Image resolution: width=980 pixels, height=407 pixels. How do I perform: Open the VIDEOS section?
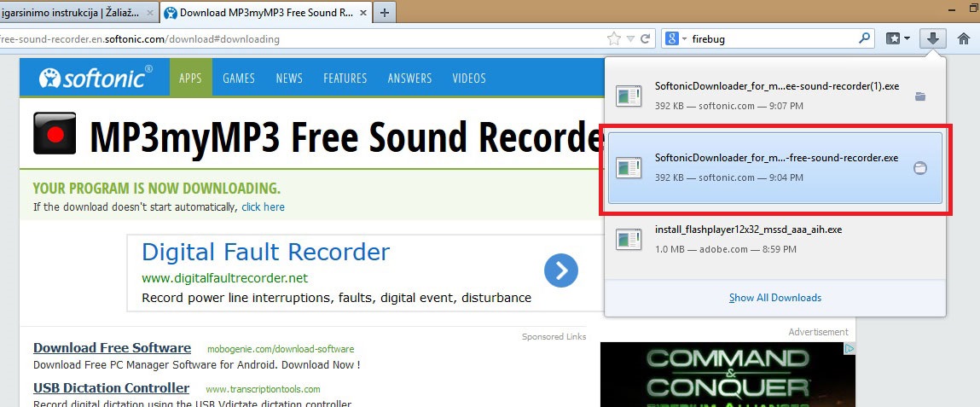[469, 78]
